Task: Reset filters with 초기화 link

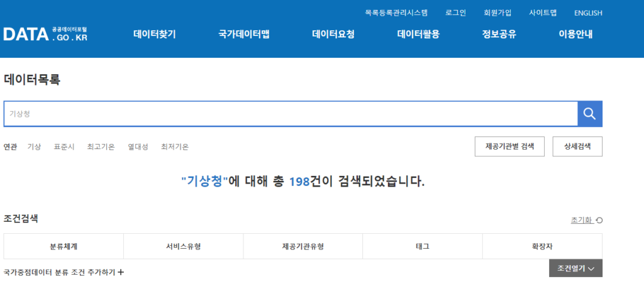Action: [587, 220]
